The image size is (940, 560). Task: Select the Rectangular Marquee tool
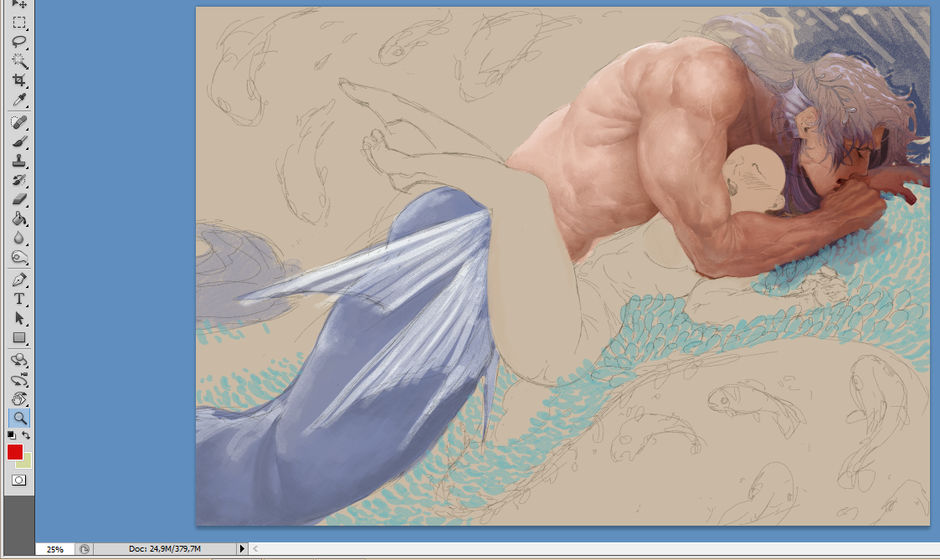[x=18, y=23]
